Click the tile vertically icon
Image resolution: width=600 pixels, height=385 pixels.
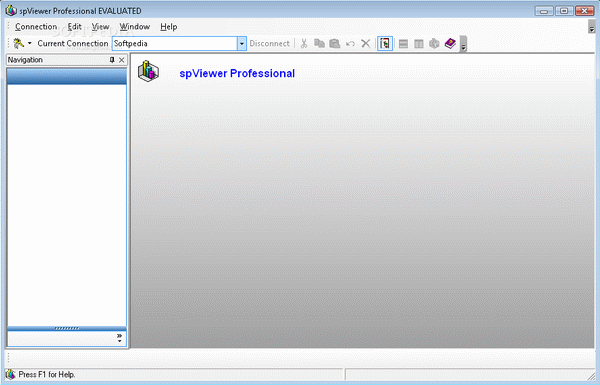tap(419, 44)
